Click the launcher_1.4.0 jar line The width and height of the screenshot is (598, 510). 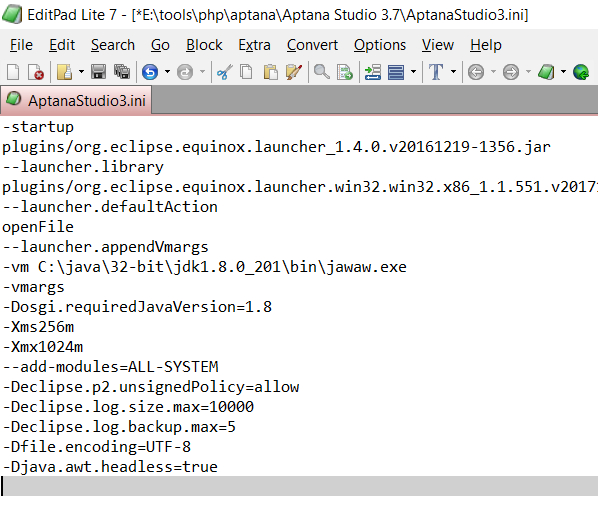(x=276, y=147)
